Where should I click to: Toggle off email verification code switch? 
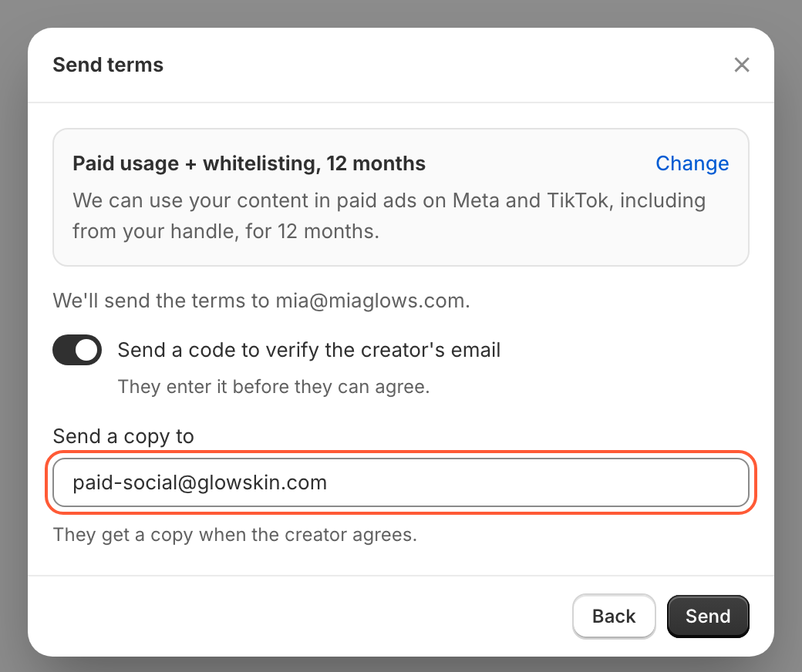click(77, 350)
